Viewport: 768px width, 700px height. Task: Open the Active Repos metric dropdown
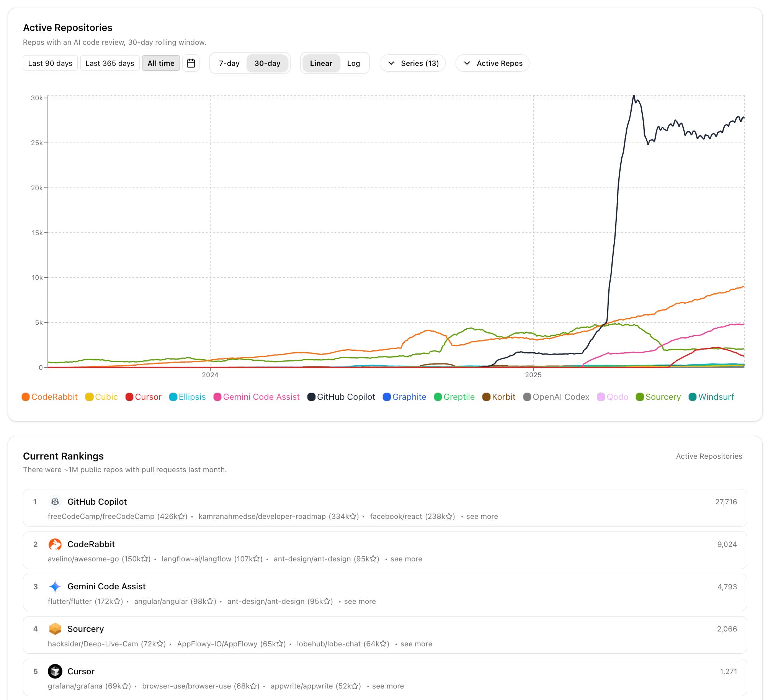click(492, 63)
